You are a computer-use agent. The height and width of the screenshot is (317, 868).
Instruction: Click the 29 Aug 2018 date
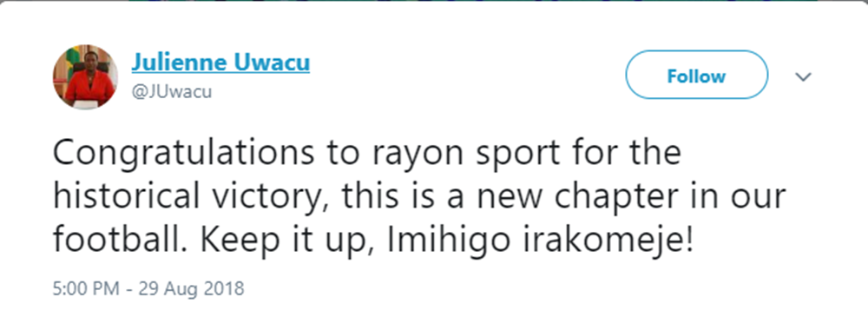(191, 288)
